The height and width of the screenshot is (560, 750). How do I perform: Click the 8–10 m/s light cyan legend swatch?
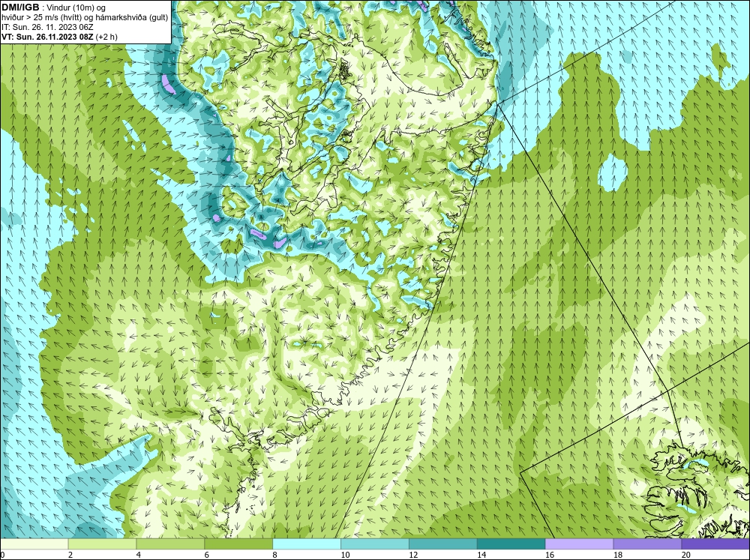coord(307,544)
